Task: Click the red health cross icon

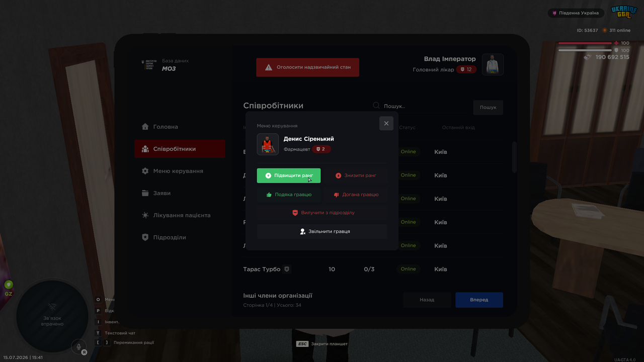Action: [x=616, y=43]
